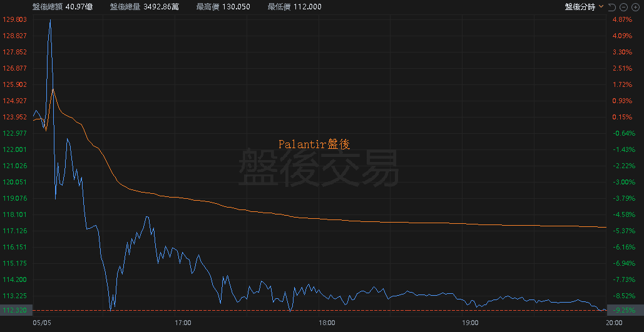Click the 17:00 time axis label

(183, 323)
